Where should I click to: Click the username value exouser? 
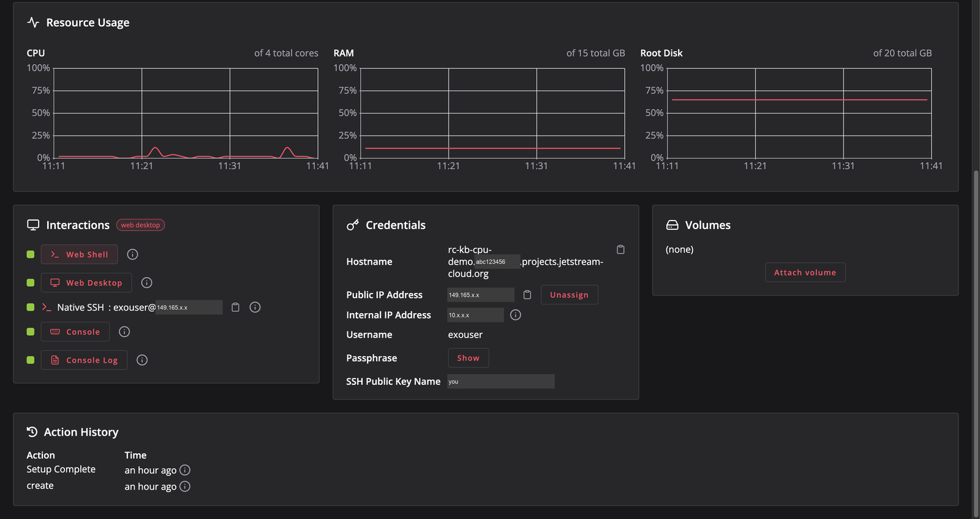pos(465,335)
